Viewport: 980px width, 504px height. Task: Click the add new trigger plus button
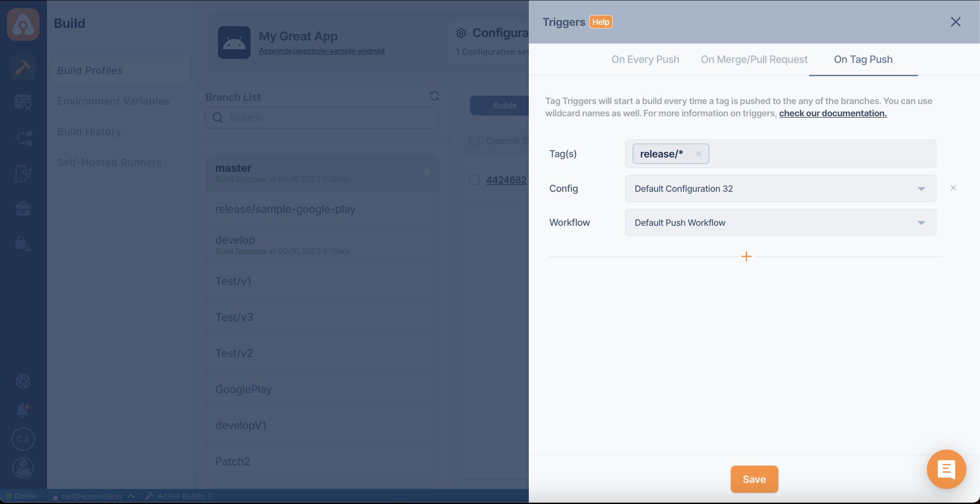tap(746, 256)
